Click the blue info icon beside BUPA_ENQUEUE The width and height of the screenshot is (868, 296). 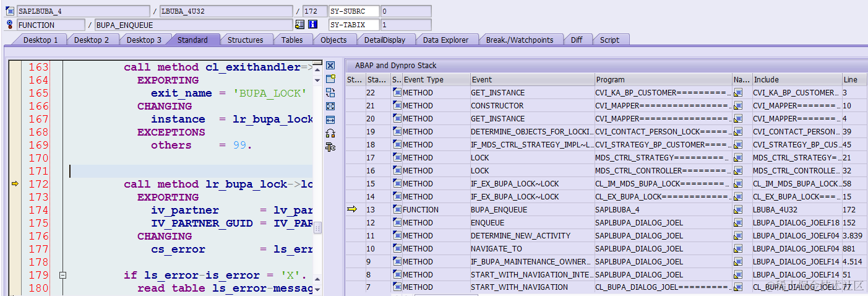pyautogui.click(x=313, y=25)
